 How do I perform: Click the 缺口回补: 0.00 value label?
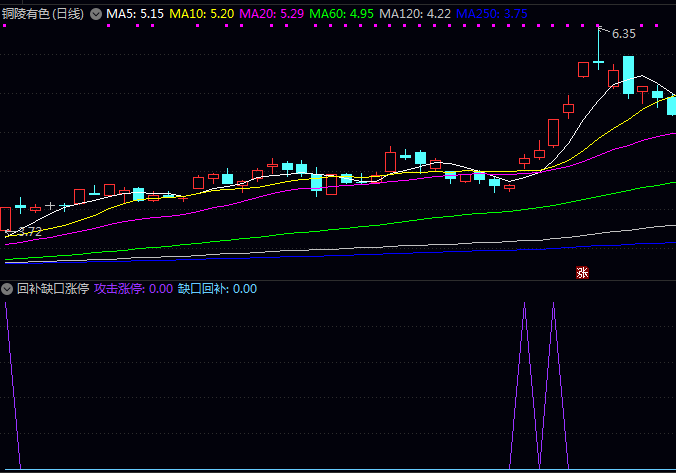point(217,289)
